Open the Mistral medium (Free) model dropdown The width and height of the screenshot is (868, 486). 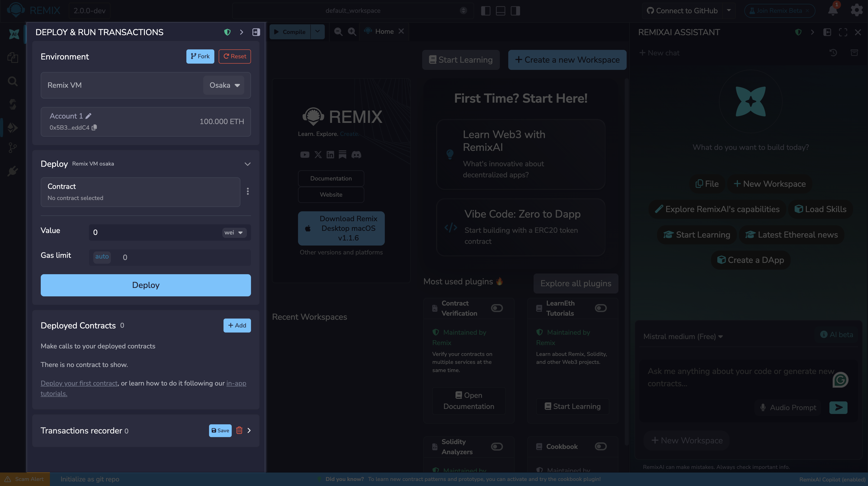pos(683,336)
